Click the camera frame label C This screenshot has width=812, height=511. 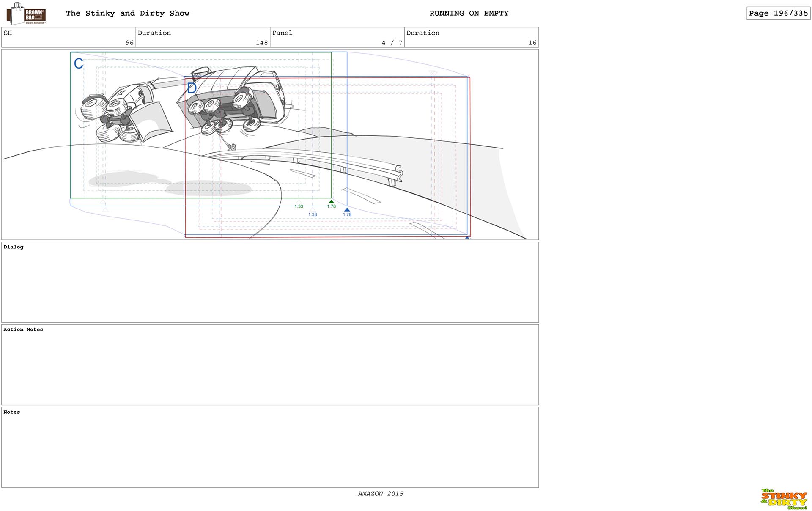79,63
